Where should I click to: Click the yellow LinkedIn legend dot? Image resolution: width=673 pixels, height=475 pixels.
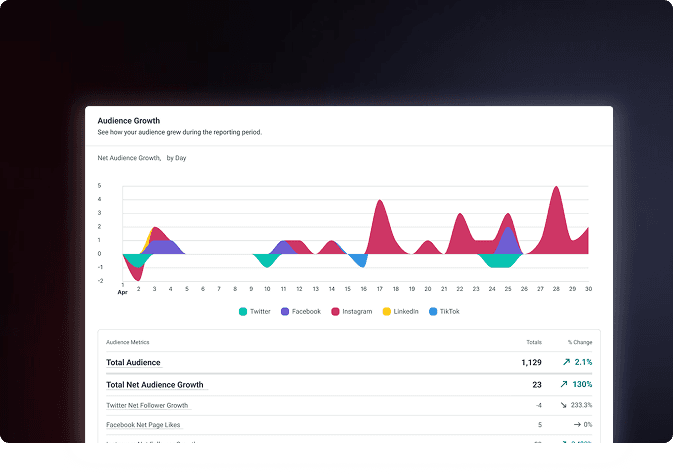coord(387,312)
